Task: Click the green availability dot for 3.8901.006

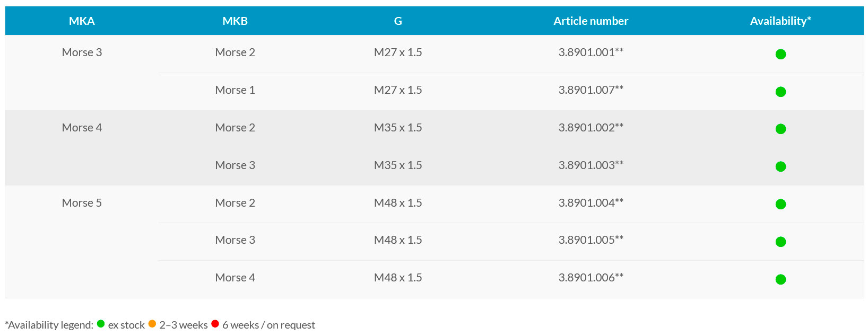Action: (x=780, y=279)
